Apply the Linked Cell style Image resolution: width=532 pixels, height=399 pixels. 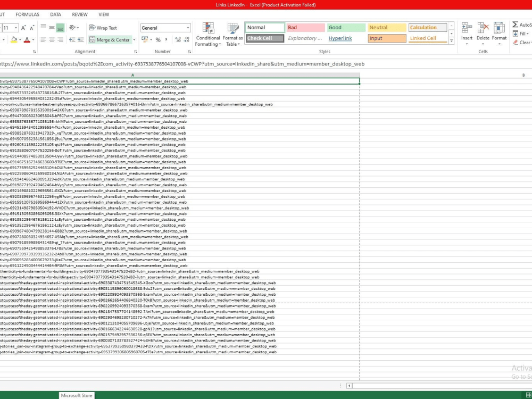click(428, 38)
